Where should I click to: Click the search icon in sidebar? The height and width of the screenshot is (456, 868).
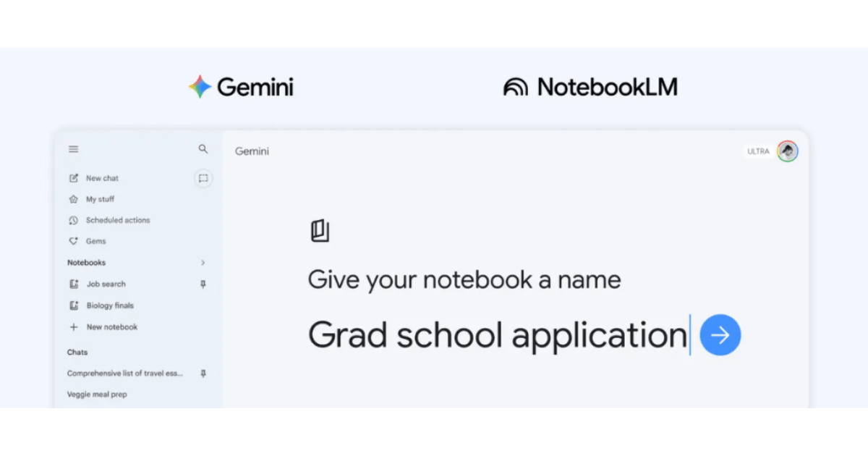[203, 149]
